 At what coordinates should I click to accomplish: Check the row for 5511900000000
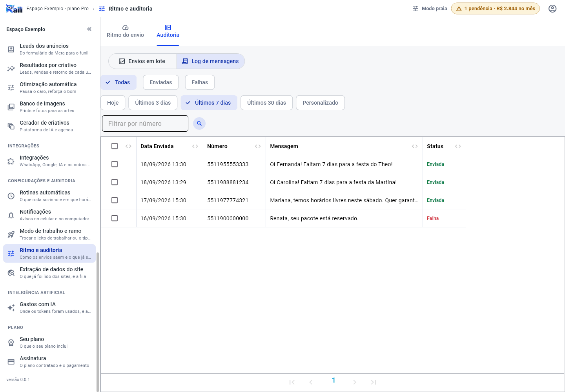tap(115, 218)
